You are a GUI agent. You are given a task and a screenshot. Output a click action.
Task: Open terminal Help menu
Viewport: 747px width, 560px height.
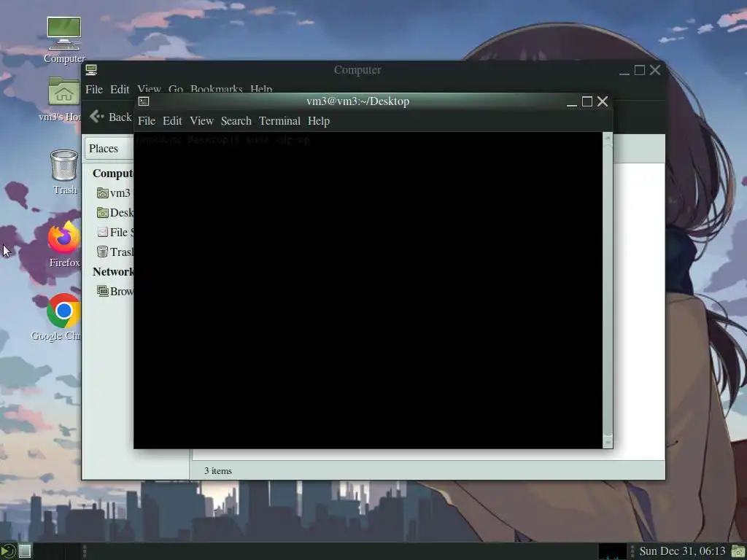click(319, 121)
